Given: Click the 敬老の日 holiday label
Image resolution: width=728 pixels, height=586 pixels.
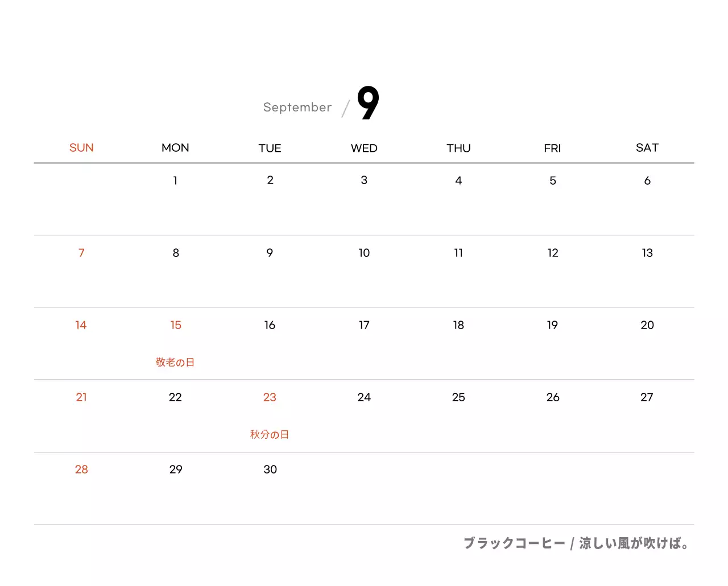Looking at the screenshot, I should [175, 362].
